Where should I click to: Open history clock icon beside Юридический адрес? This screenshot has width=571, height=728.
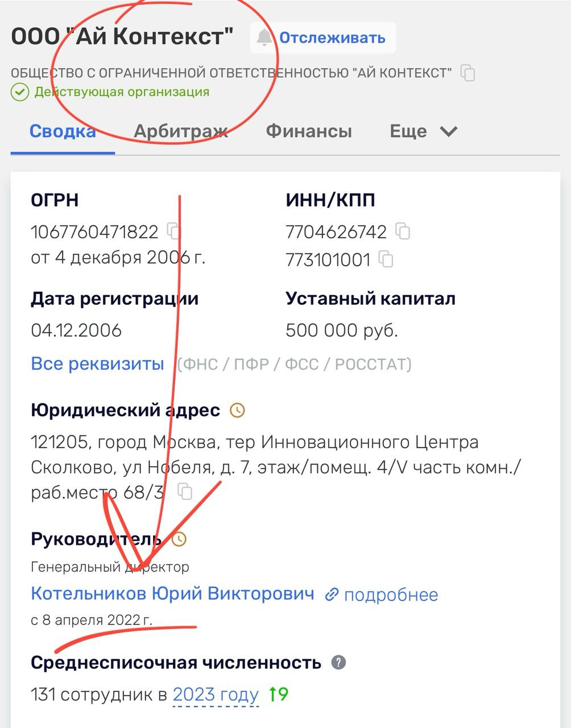point(237,410)
